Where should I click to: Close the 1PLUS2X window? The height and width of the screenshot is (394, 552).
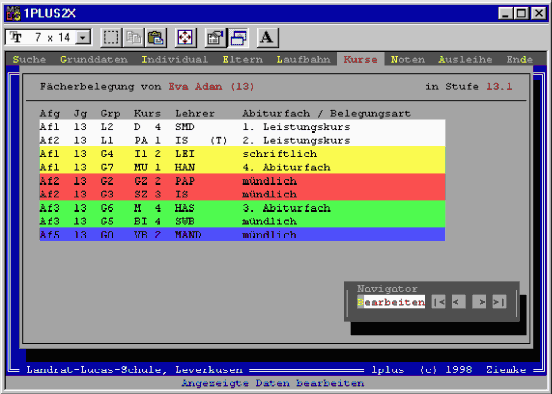(538, 13)
